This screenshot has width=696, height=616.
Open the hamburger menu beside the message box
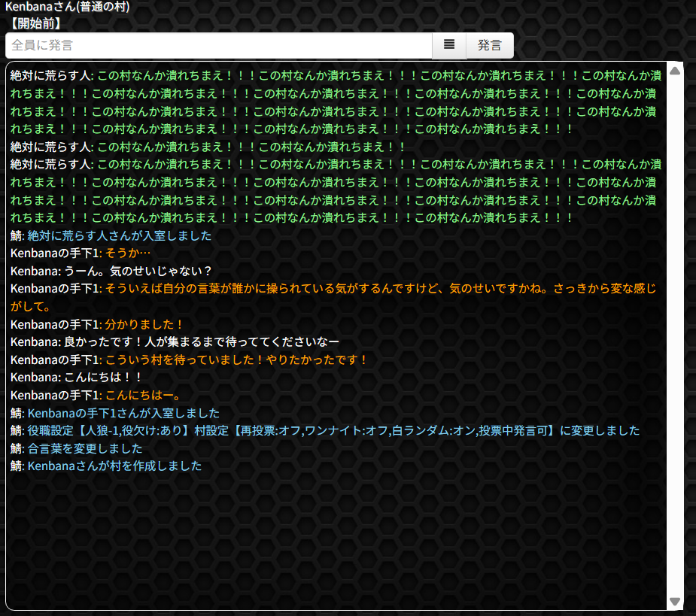[448, 45]
